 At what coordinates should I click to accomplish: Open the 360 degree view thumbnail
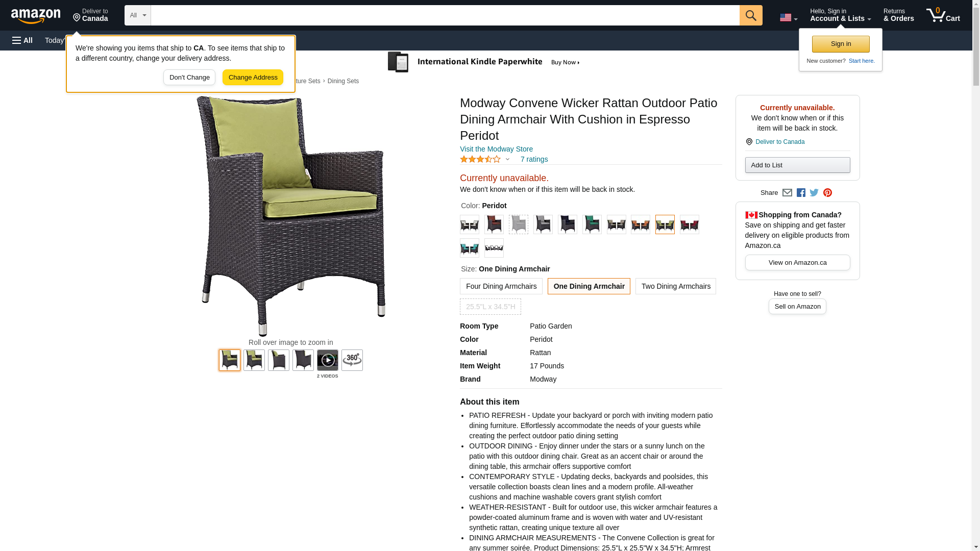coord(352,360)
